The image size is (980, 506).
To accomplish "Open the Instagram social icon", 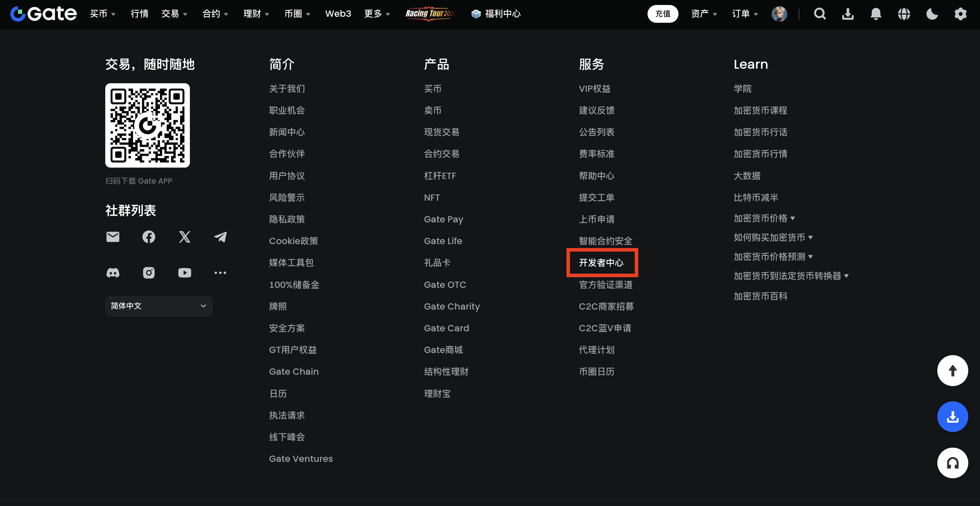I will pyautogui.click(x=149, y=273).
